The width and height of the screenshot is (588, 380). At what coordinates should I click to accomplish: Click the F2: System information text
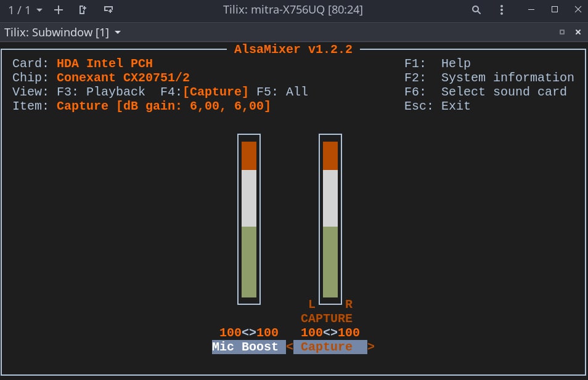click(489, 78)
